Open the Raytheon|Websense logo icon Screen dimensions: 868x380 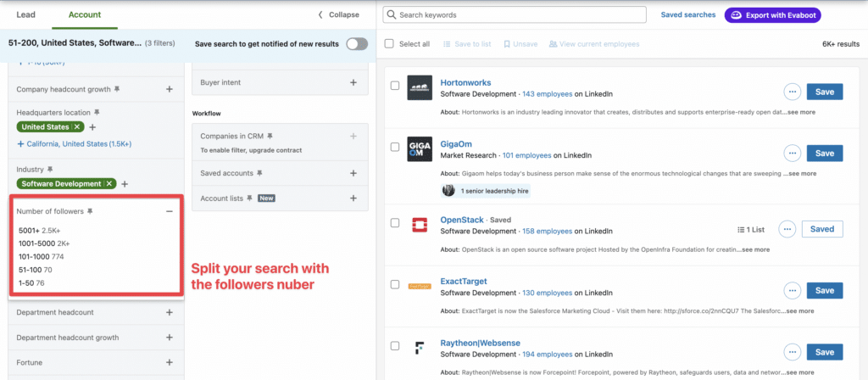419,348
